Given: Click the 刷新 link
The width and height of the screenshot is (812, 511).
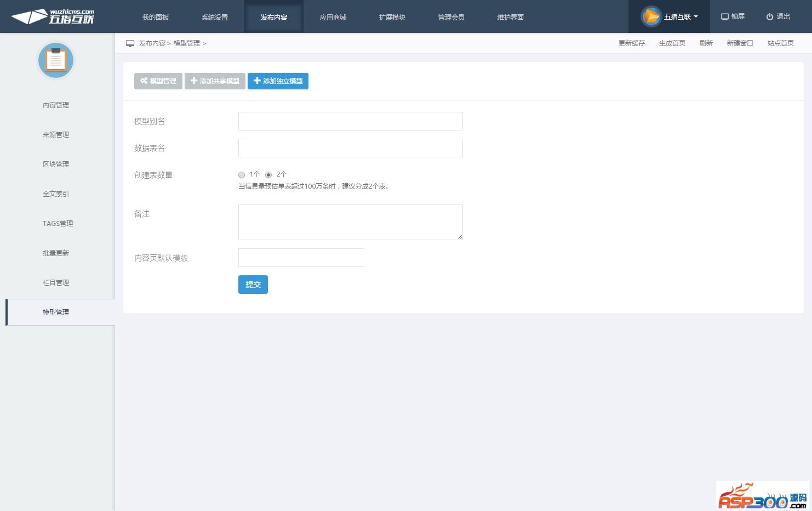Looking at the screenshot, I should 706,43.
